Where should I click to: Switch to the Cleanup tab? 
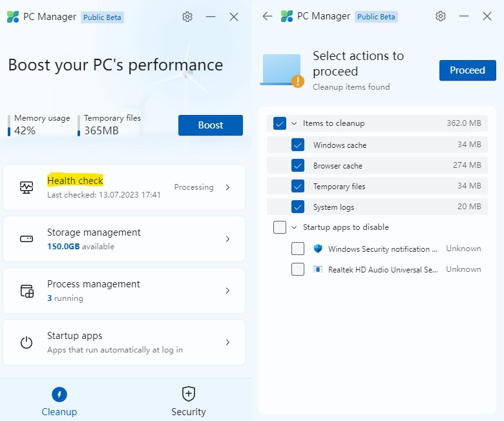pos(59,402)
